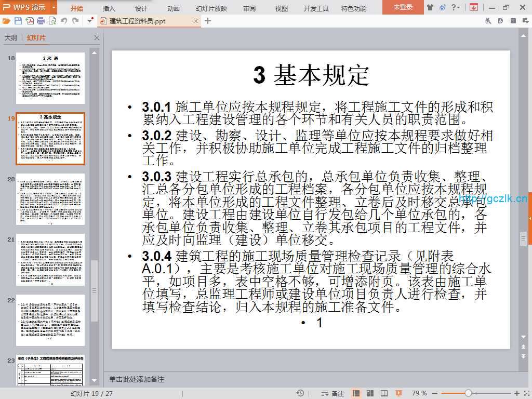Screen dimensions: 532x399
Task: Click the zoom slider handle
Action: click(x=468, y=393)
